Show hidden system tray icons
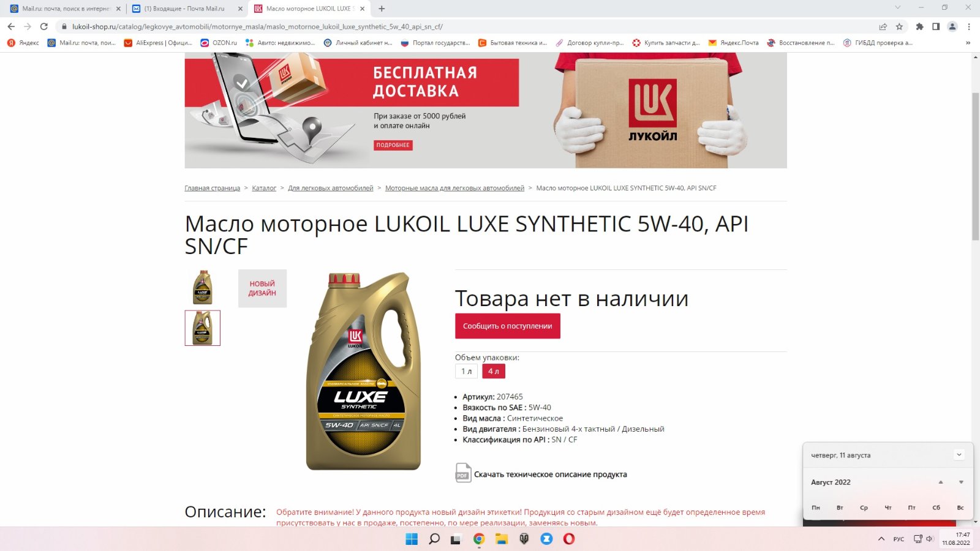980x551 pixels. tap(881, 539)
